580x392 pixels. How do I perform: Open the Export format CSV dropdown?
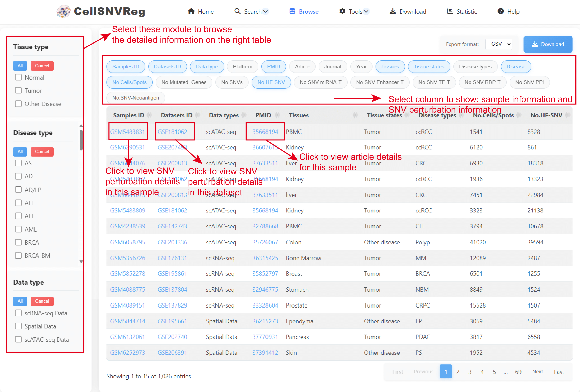click(499, 44)
